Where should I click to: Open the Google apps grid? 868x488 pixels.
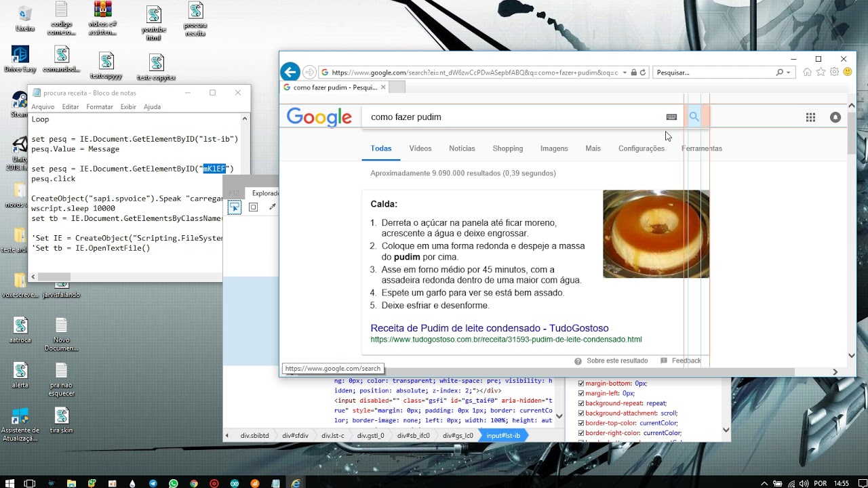coord(810,117)
